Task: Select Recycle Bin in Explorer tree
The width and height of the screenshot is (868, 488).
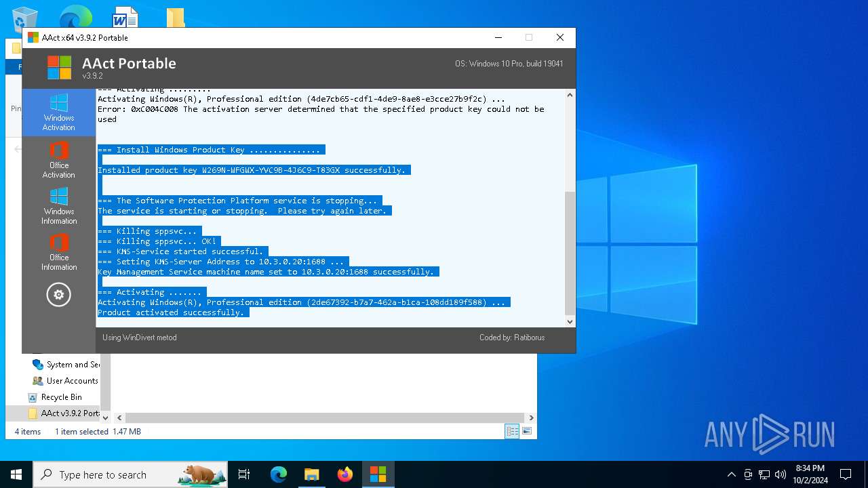Action: coord(55,397)
